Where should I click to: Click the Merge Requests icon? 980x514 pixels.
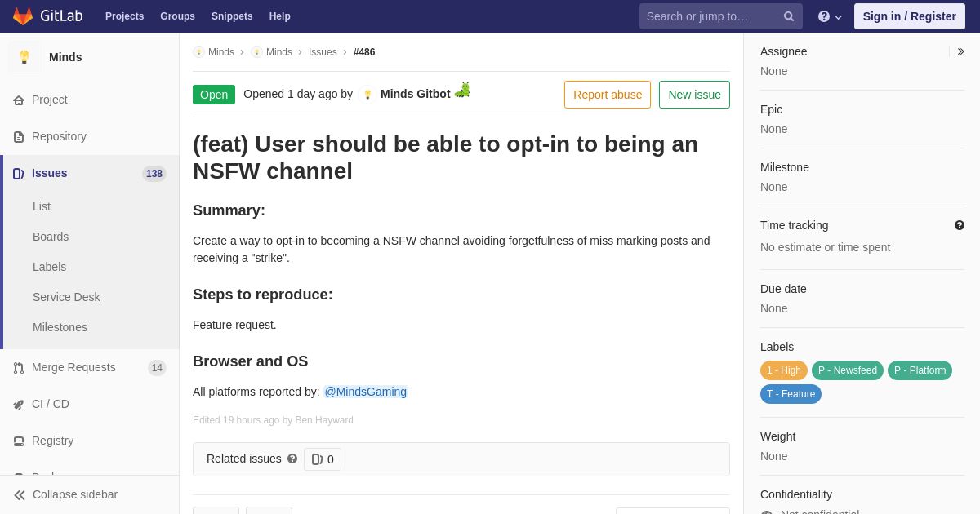pos(19,368)
